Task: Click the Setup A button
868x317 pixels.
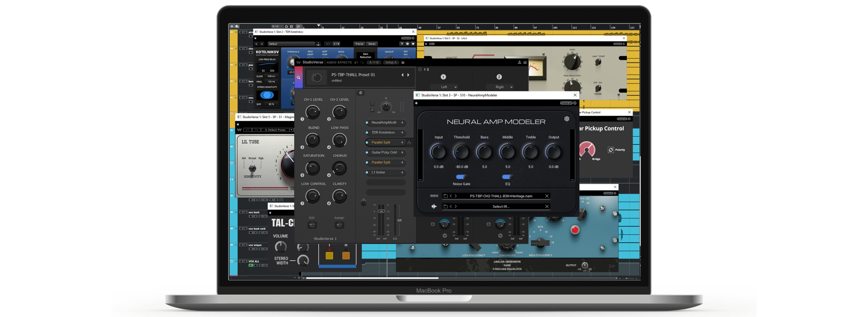Action: [391, 62]
